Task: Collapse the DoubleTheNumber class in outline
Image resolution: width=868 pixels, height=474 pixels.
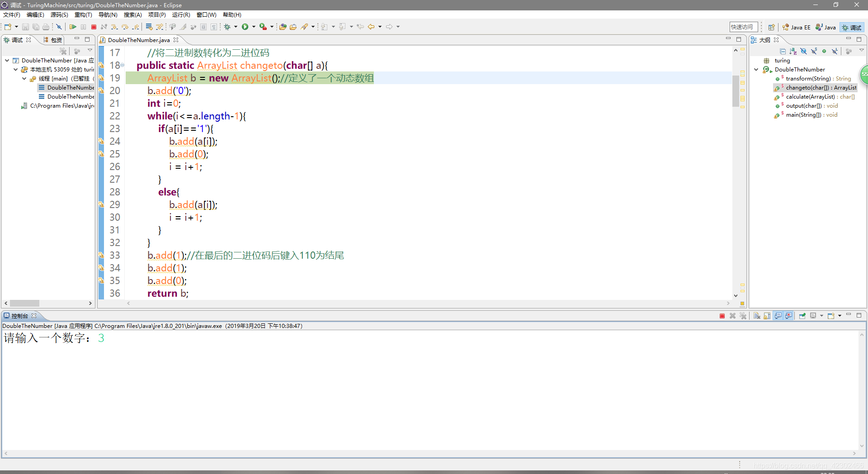Action: [756, 70]
